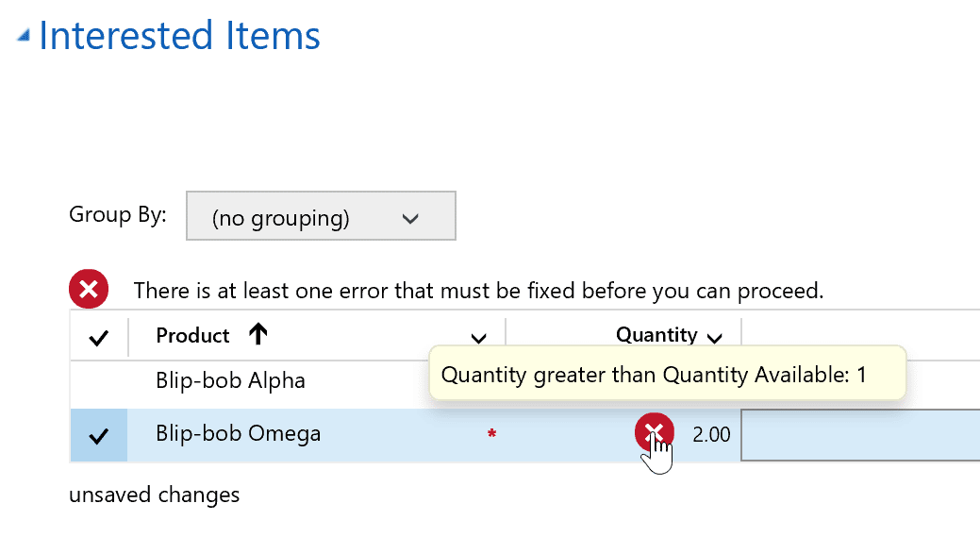Click the empty field after Omega quantity
The image size is (980, 537).
pyautogui.click(x=860, y=435)
